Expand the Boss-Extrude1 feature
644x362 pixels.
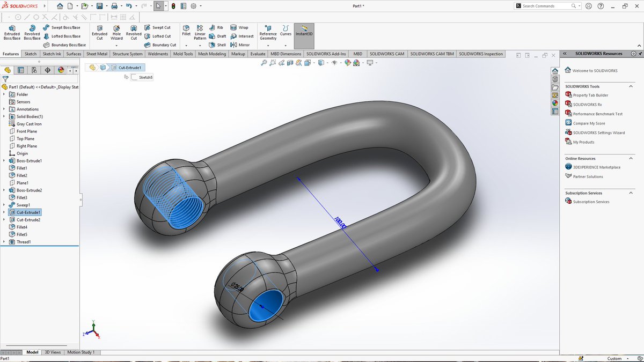[4, 160]
